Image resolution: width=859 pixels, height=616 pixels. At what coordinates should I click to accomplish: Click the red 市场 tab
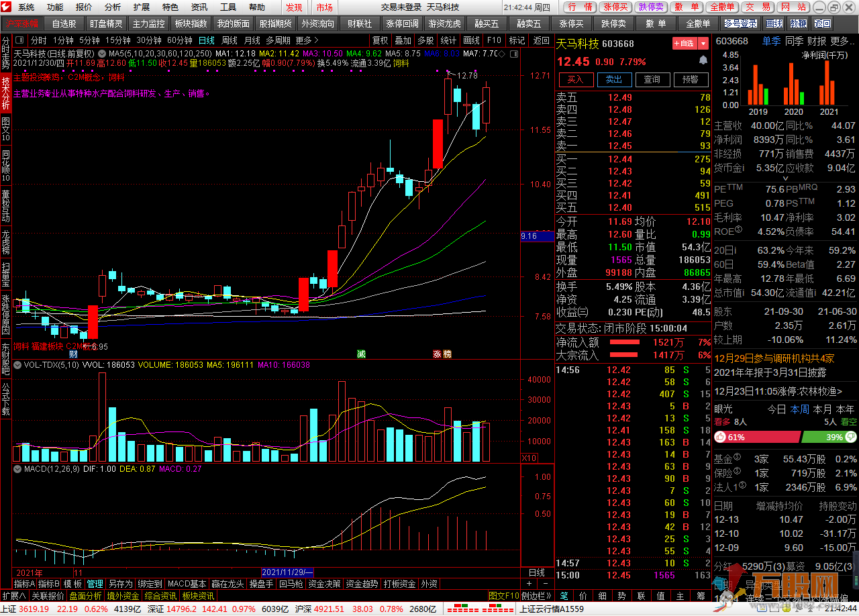(325, 7)
